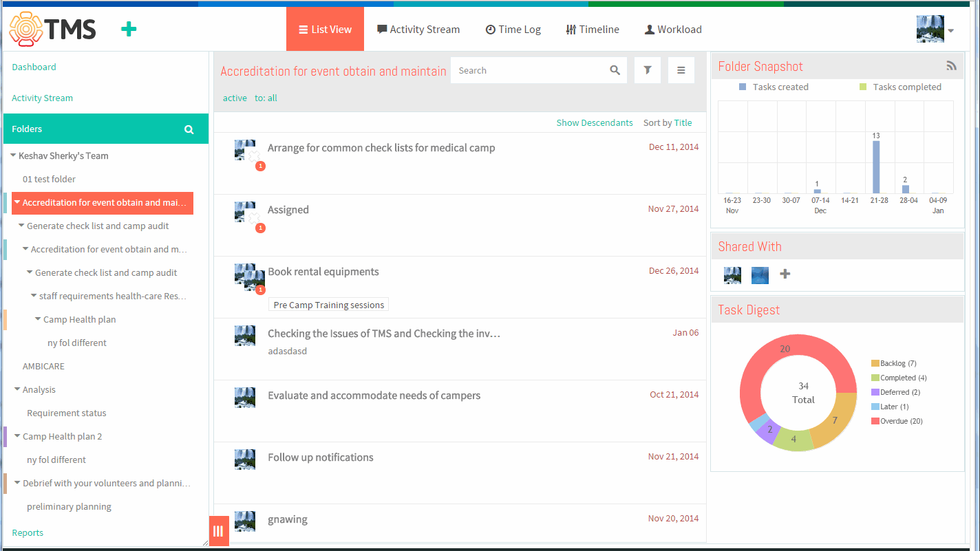Click first shared user avatar
This screenshot has width=980, height=551.
732,275
